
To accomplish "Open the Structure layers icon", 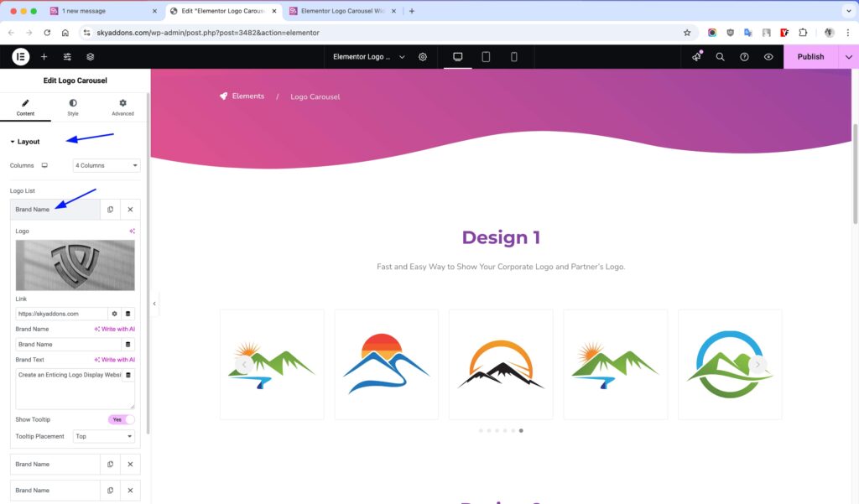I will tap(91, 56).
